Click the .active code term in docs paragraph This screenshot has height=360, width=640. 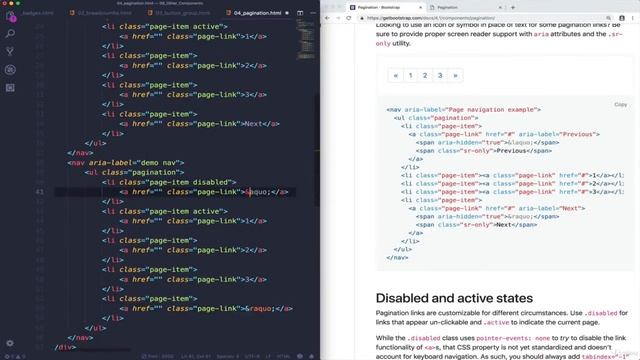click(x=496, y=322)
